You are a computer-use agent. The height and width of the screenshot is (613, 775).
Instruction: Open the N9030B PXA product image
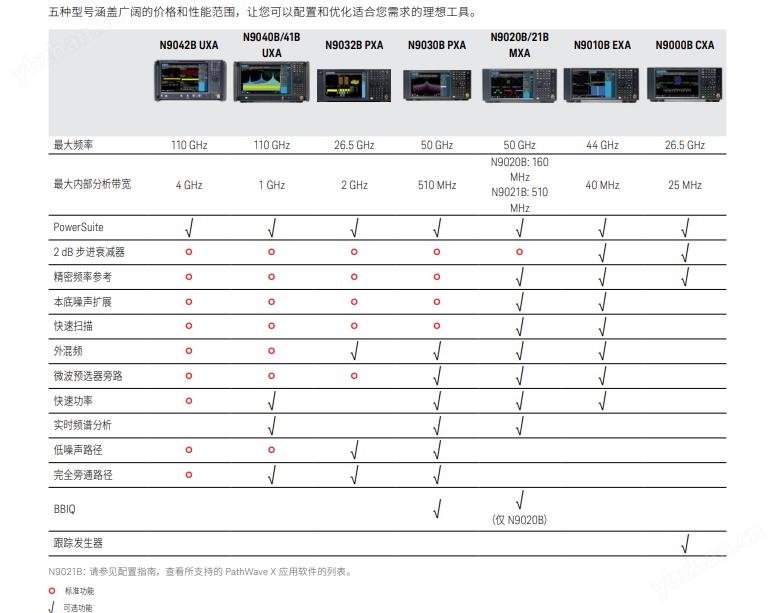(x=437, y=85)
